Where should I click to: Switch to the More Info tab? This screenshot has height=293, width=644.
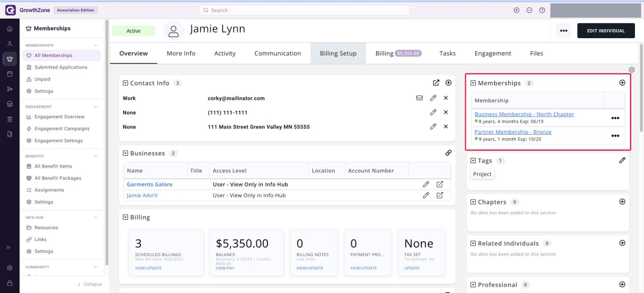pos(181,53)
